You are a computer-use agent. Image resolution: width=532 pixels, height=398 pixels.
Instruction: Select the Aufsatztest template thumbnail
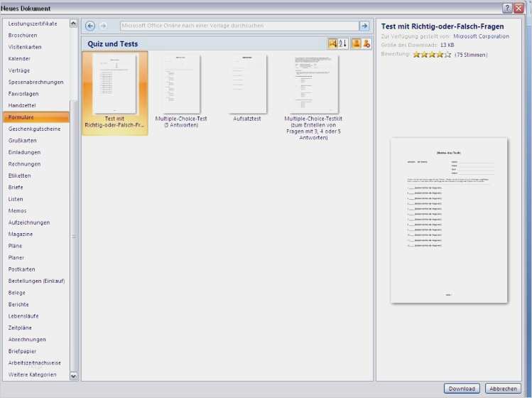(247, 85)
